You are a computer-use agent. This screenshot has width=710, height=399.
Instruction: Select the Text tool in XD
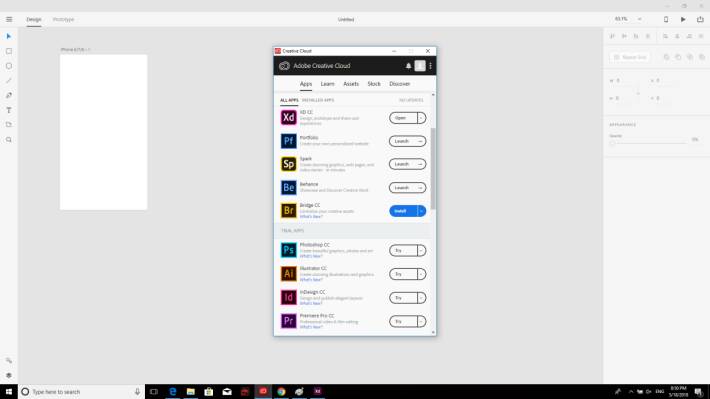(x=9, y=110)
